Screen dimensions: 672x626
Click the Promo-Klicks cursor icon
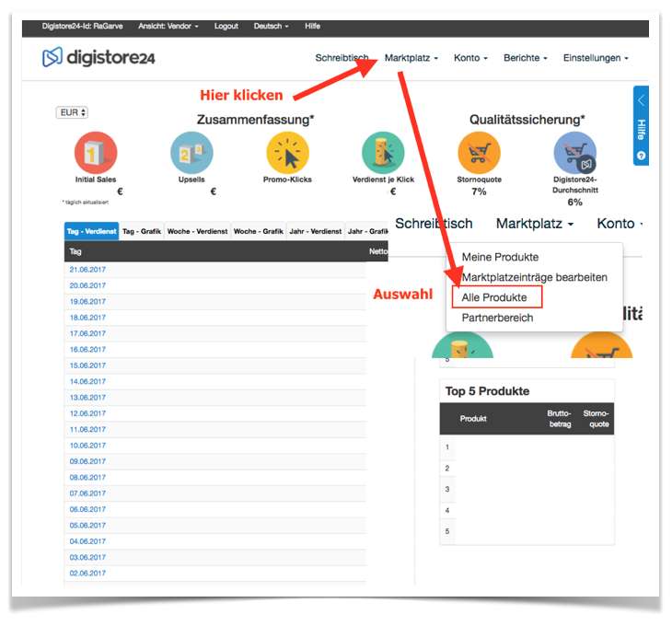coord(287,153)
